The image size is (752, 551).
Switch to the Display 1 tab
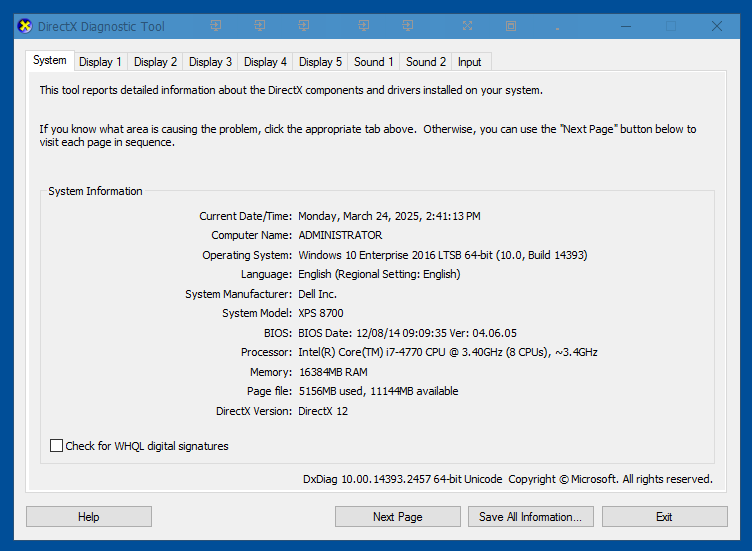(x=100, y=62)
